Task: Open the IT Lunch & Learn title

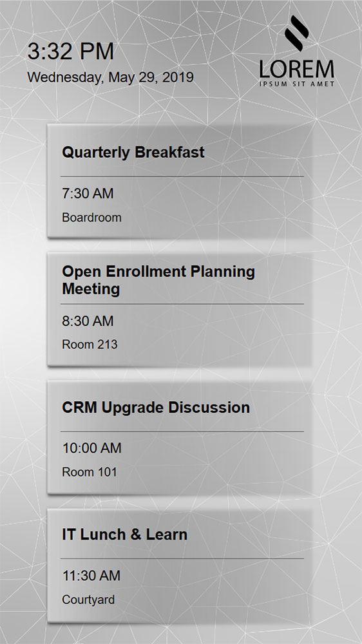Action: point(124,535)
